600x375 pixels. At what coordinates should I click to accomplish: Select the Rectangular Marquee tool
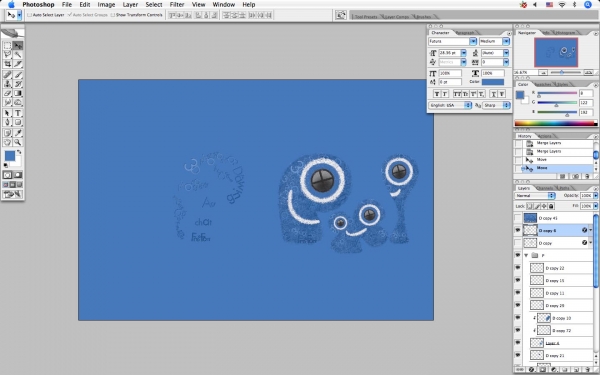7,46
